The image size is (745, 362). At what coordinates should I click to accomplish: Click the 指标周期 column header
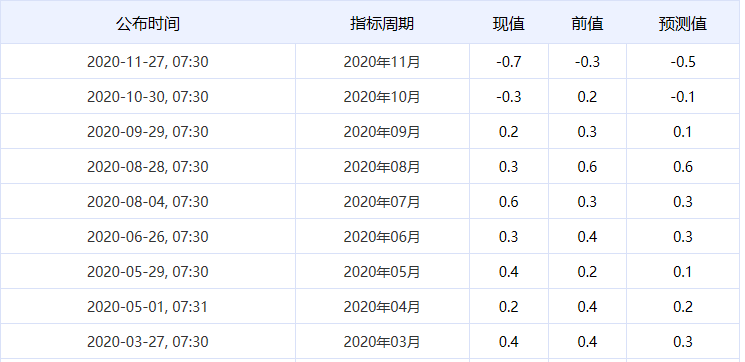382,23
